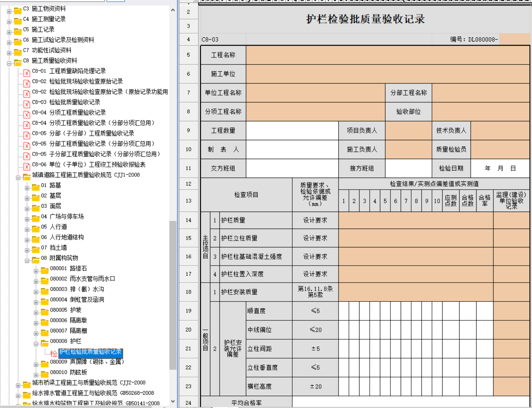
Task: Expand the 03 面层 folder
Action: click(x=27, y=209)
